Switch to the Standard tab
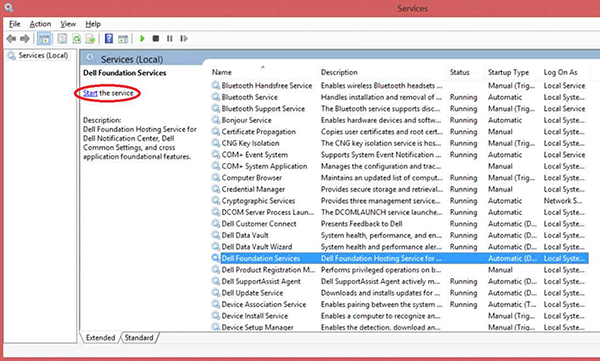This screenshot has width=600, height=361. 139,338
